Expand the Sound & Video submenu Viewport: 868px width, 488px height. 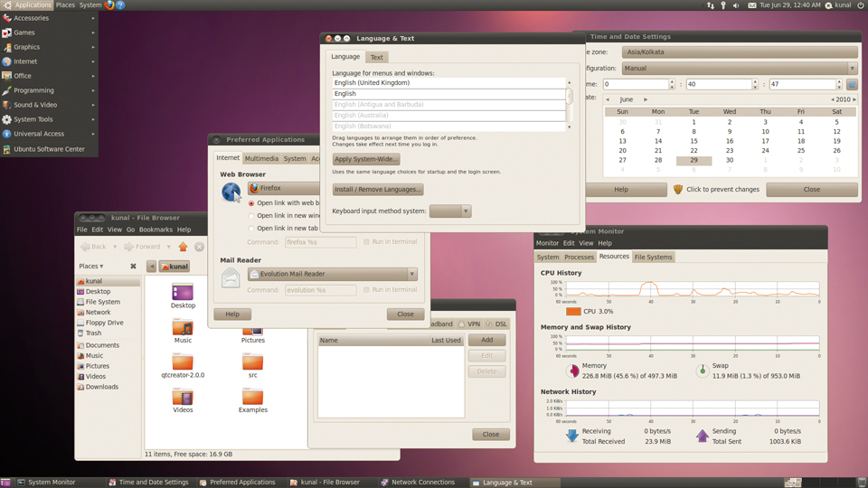click(x=49, y=105)
